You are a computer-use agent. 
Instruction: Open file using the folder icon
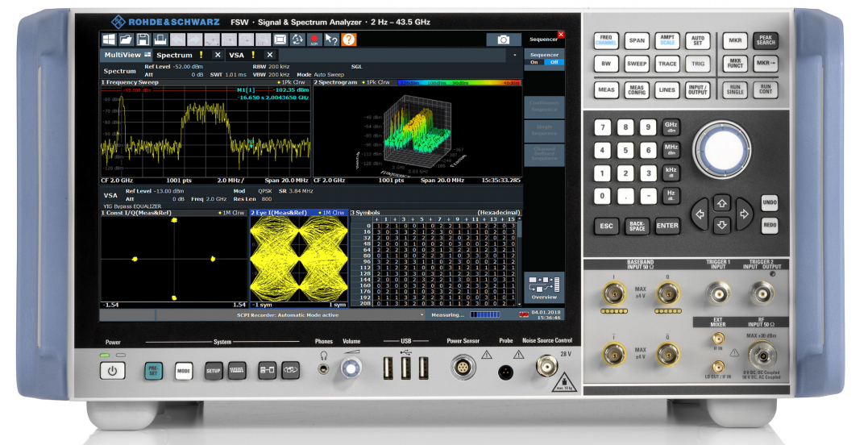(x=126, y=40)
